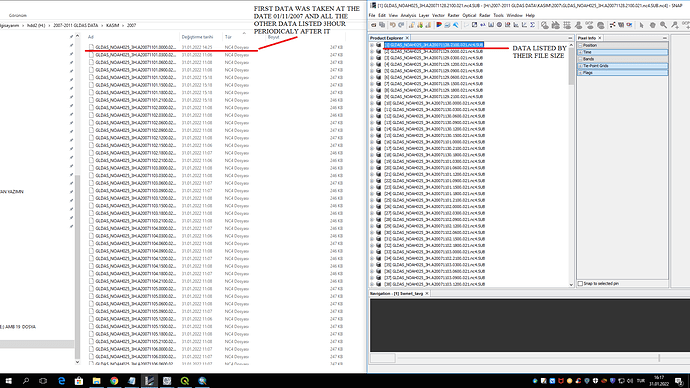The height and width of the screenshot is (388, 690).
Task: Click the Sigma statistics icon in SNAP toolbar
Action: pyautogui.click(x=532, y=25)
